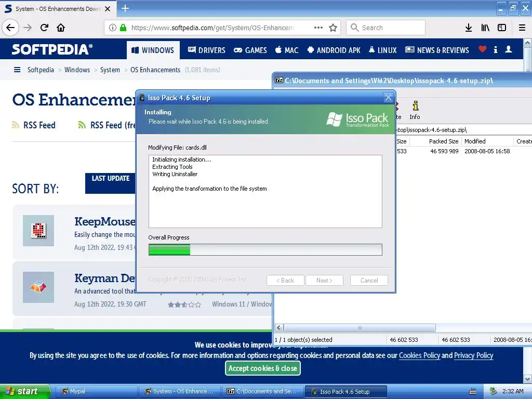Switch to Isso Pack 4.6 Setup taskbar button
The height and width of the screenshot is (399, 532).
[x=345, y=392]
